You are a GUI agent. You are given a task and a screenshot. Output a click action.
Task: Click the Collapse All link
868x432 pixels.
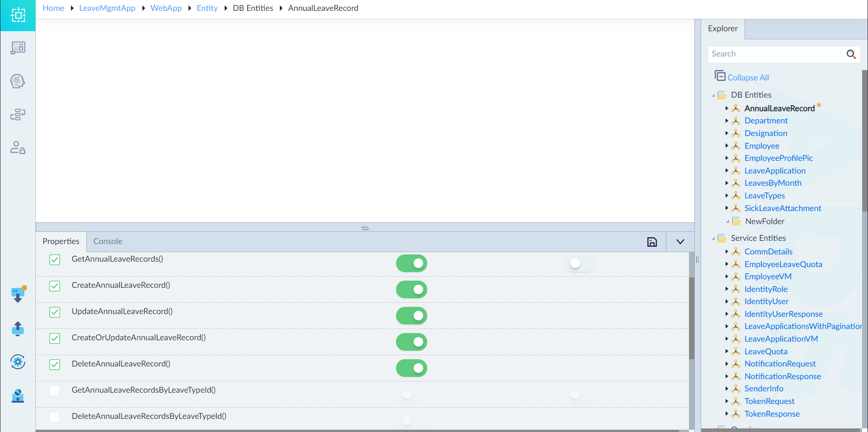[x=748, y=78]
